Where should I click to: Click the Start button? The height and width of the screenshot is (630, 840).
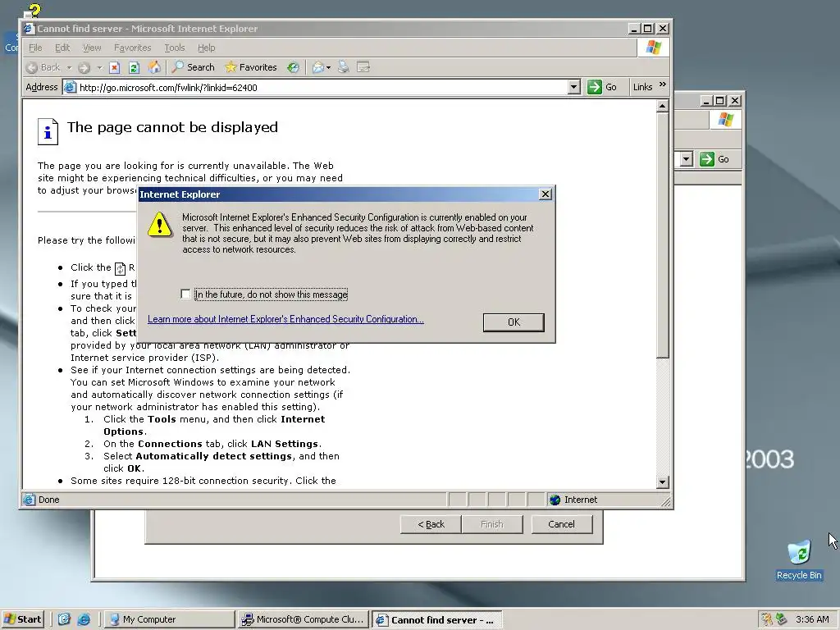tap(22, 619)
